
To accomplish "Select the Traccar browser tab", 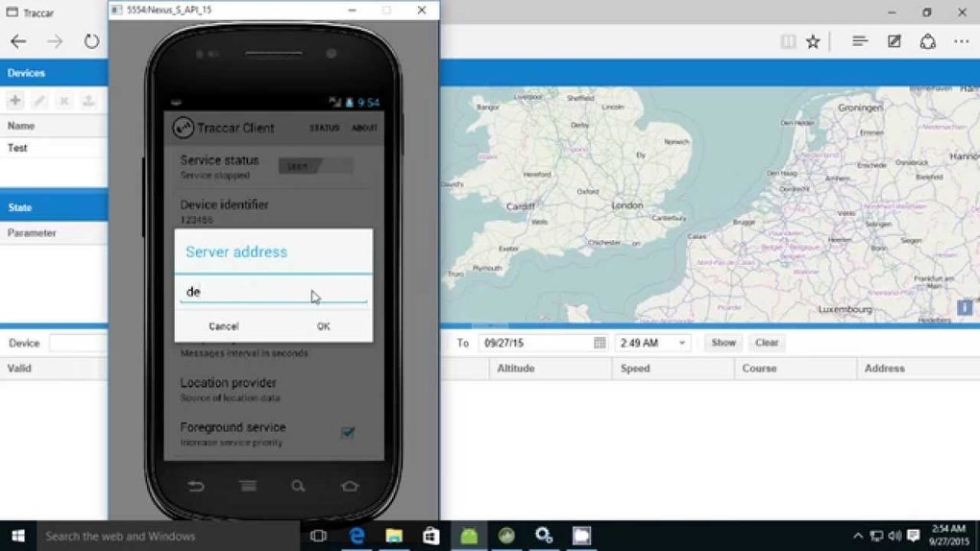I will [x=32, y=12].
